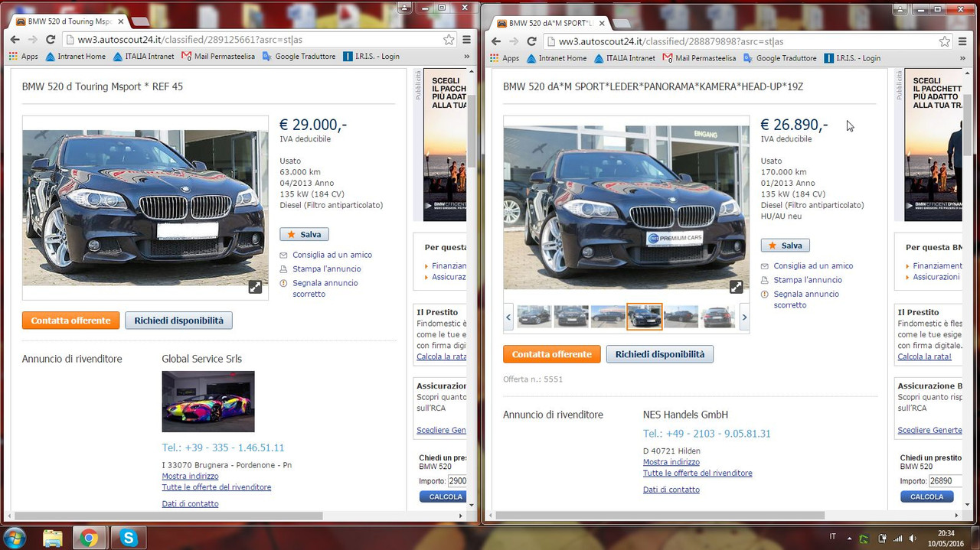Go back in left Chrome window
The width and height of the screenshot is (980, 550).
(15, 41)
